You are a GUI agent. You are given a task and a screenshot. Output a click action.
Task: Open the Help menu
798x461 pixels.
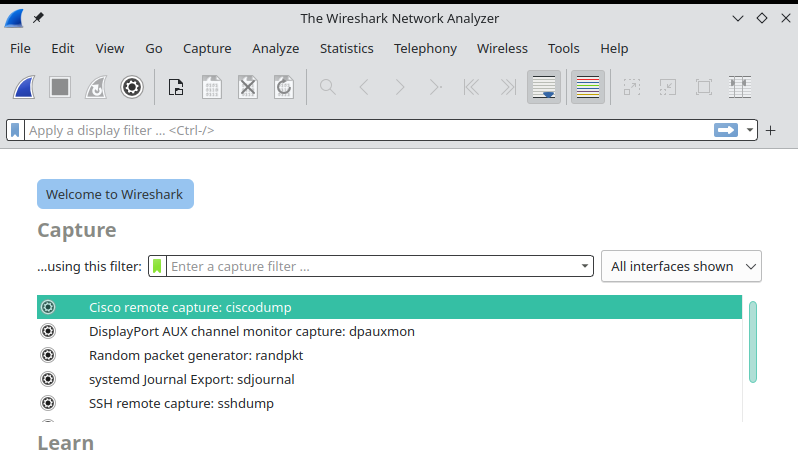[x=614, y=48]
